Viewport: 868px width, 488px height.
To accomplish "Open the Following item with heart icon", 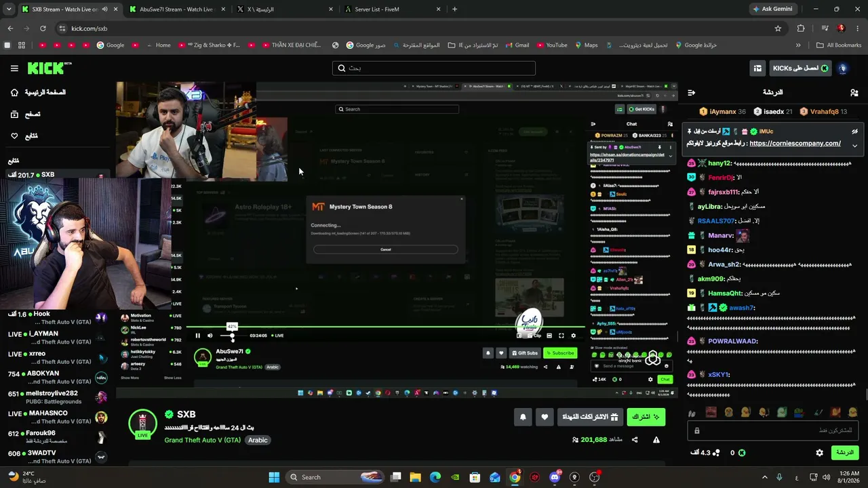I will tap(24, 136).
